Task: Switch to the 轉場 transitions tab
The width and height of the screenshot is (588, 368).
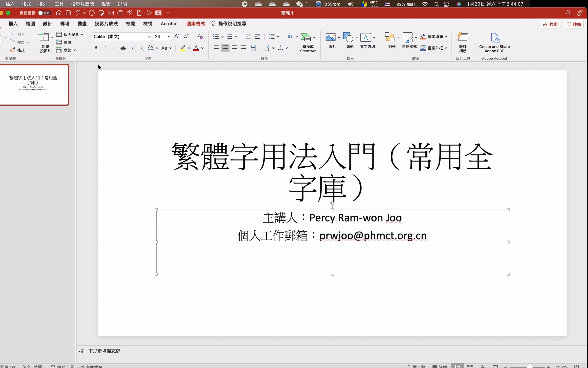Action: click(65, 24)
